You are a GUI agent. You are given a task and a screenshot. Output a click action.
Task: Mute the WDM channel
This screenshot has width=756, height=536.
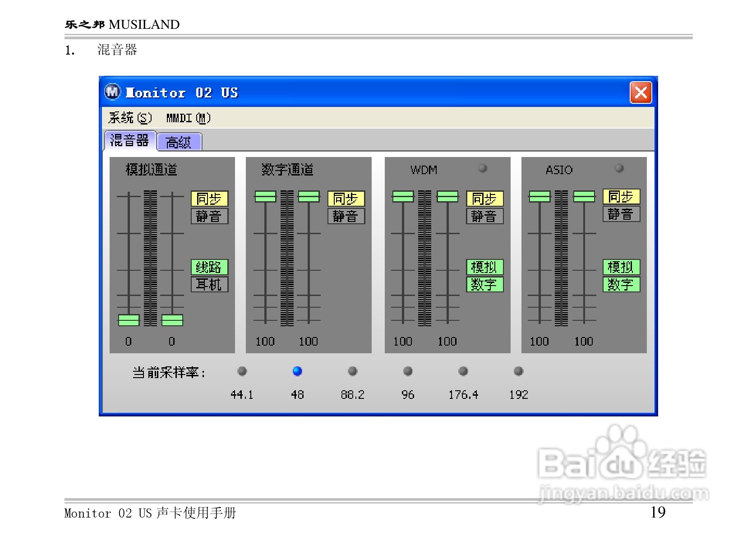(x=484, y=216)
